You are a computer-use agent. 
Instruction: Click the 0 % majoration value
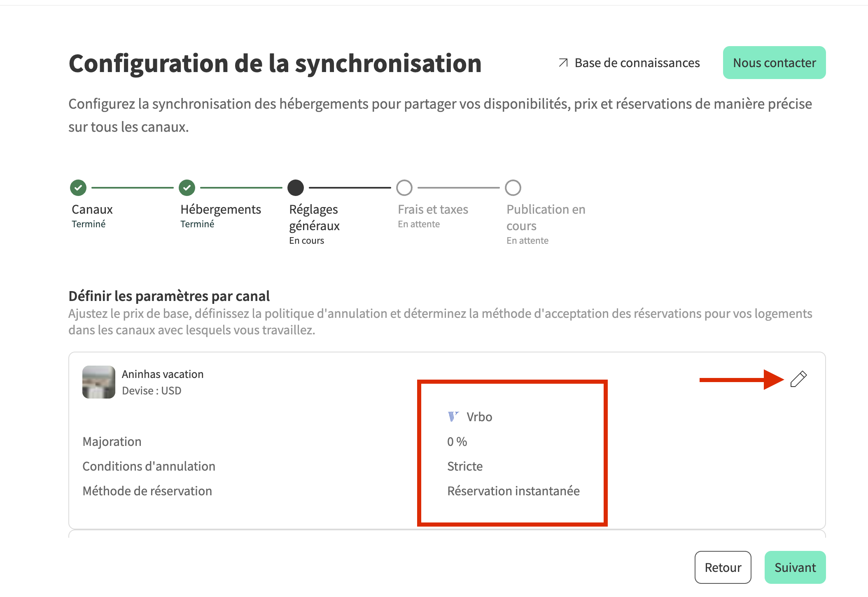pyautogui.click(x=457, y=441)
